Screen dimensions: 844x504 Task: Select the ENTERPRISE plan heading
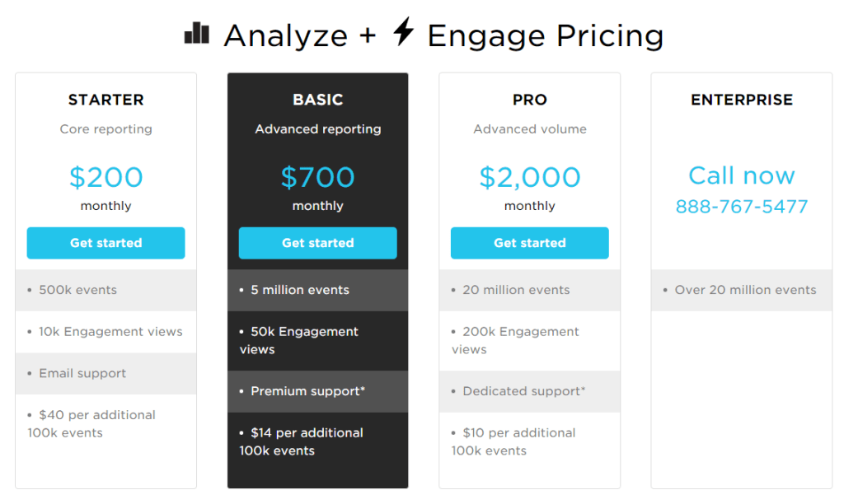click(741, 100)
